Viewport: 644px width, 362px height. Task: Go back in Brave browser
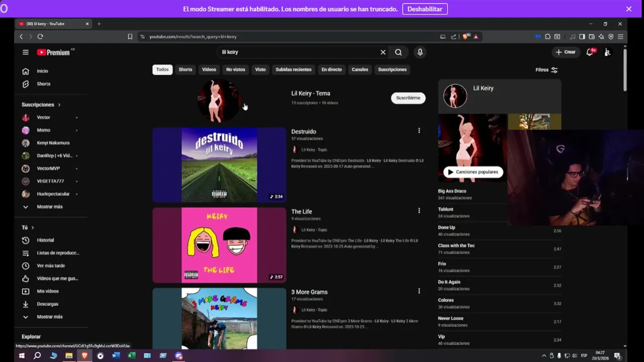coord(21,37)
